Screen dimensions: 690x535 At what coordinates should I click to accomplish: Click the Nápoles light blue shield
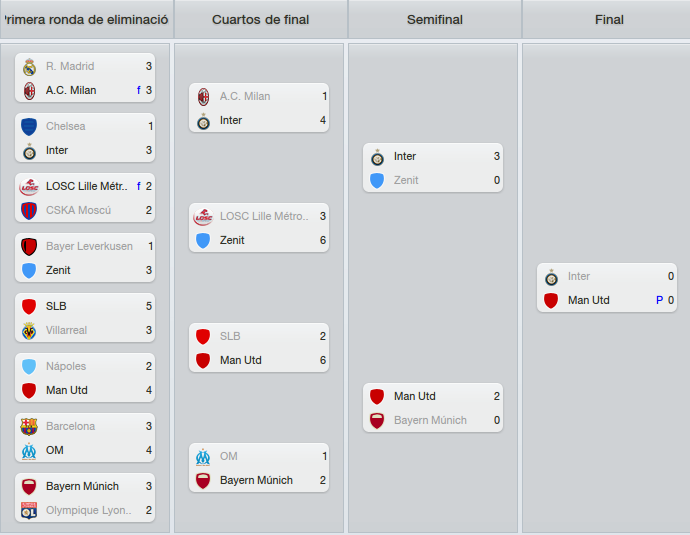(x=29, y=367)
